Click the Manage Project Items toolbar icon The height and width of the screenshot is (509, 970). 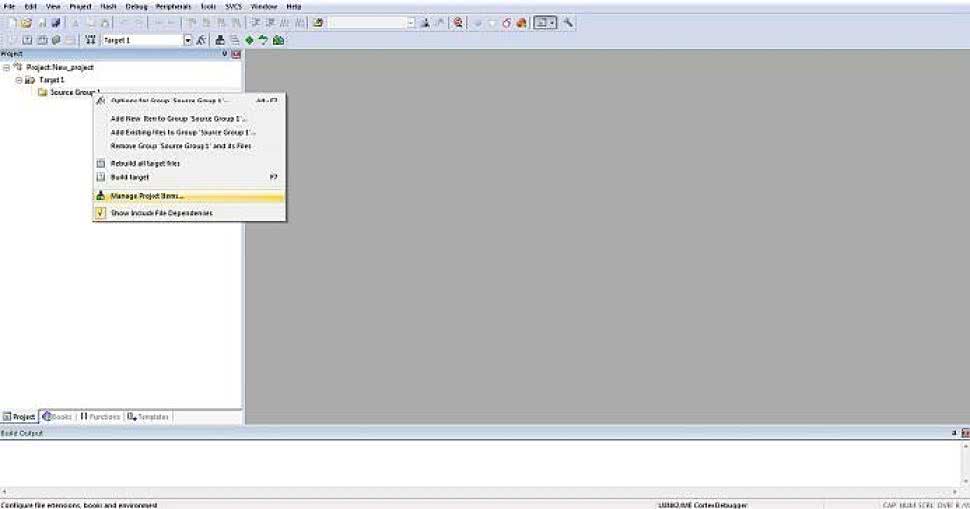tap(220, 40)
